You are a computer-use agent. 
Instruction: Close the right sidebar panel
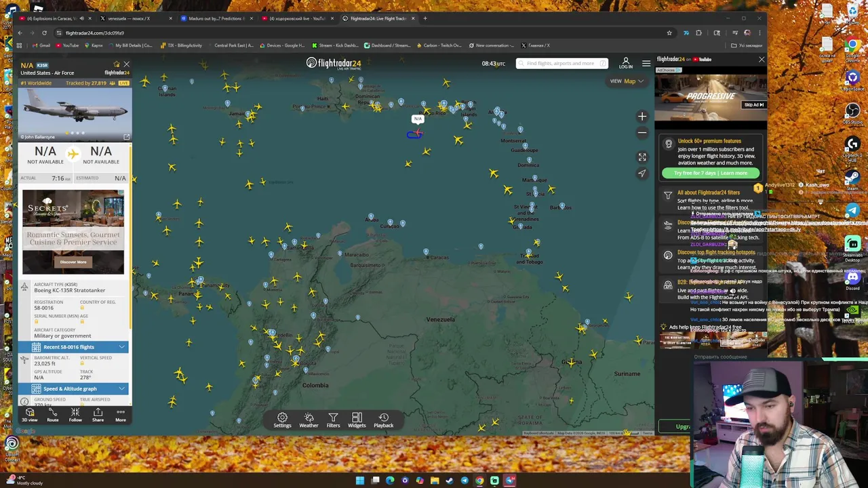[x=762, y=60]
